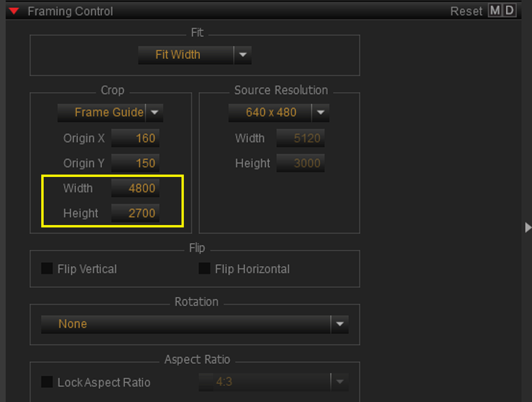Click the Crop group heading
The image size is (532, 402).
click(112, 90)
